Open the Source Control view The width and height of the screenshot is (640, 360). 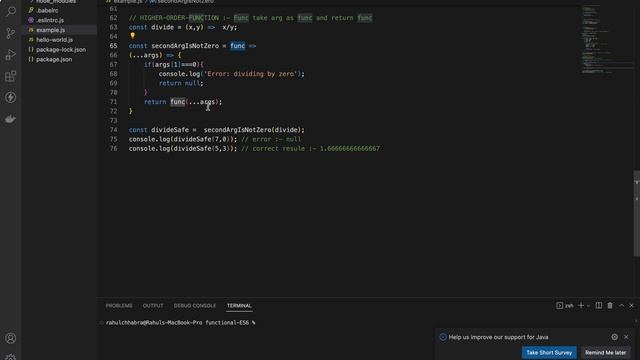11,33
